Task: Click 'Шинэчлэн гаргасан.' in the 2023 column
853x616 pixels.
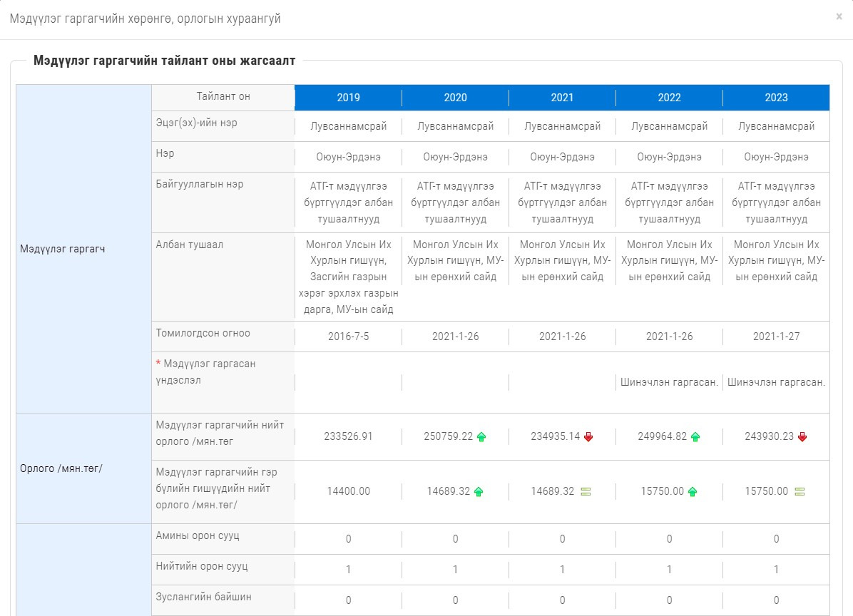Action: point(776,382)
